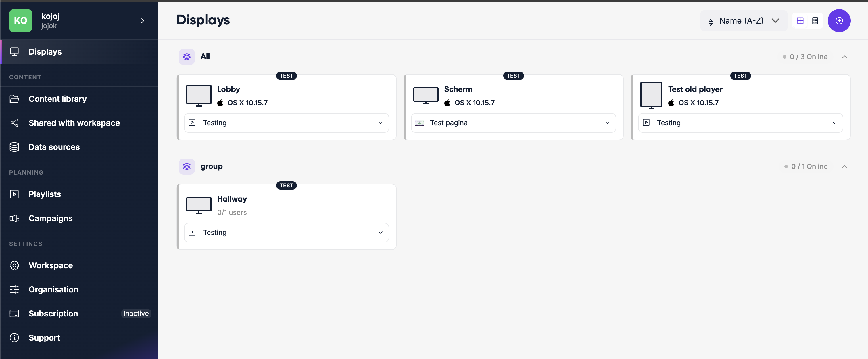
Task: Collapse the All displays group
Action: pos(844,57)
